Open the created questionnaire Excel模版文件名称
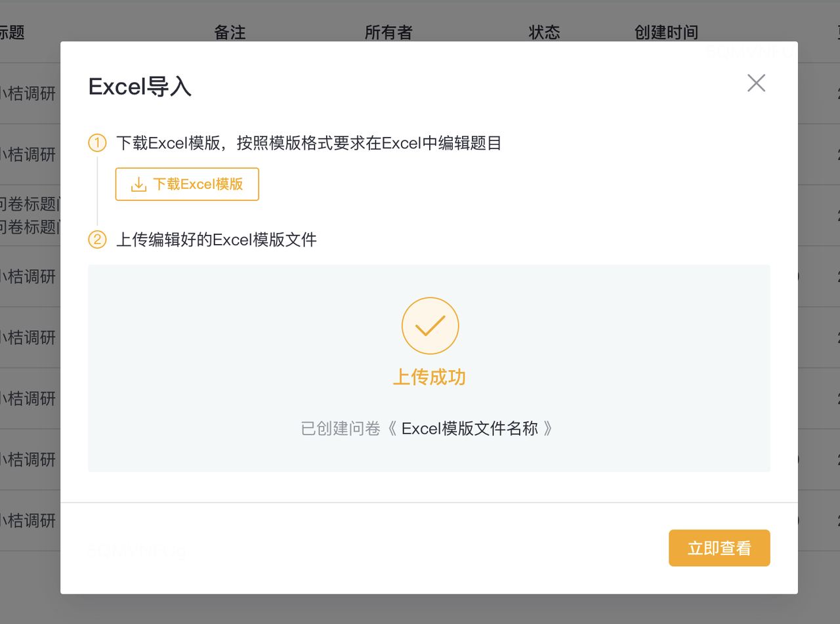This screenshot has height=624, width=840. point(470,428)
